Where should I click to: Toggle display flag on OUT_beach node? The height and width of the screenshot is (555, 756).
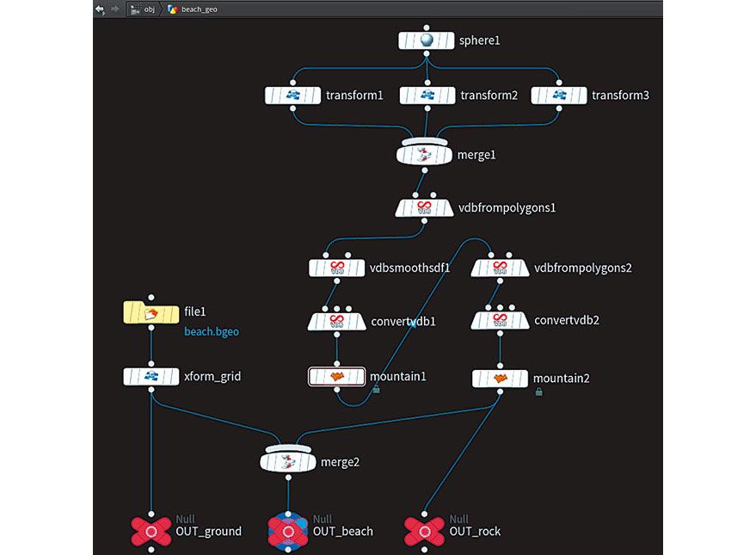coord(288,532)
